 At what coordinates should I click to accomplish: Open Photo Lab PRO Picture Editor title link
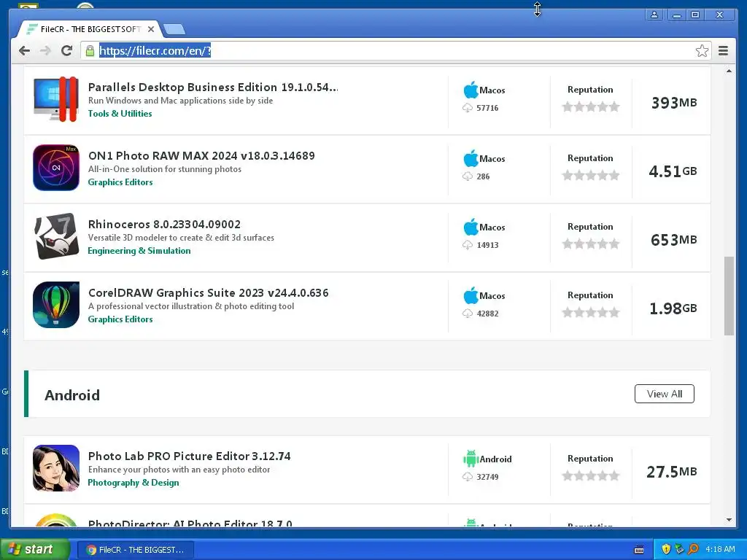189,456
